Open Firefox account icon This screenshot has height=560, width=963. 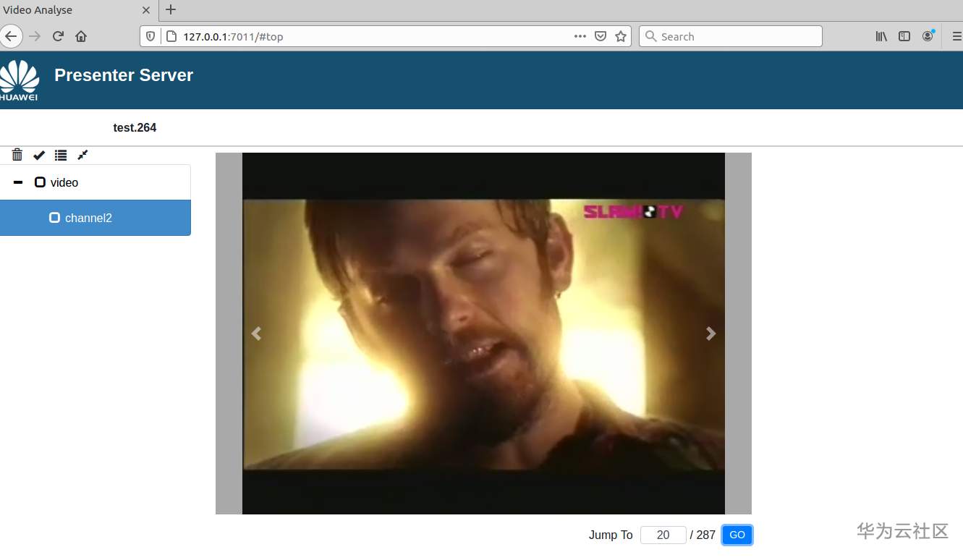[x=928, y=36]
